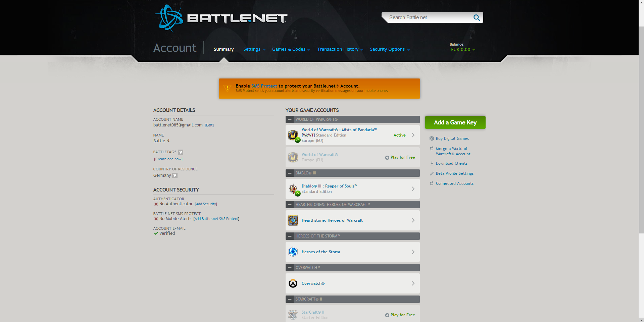The height and width of the screenshot is (322, 644).
Task: Click the Mists of Pandaria WoW icon
Action: (294, 136)
